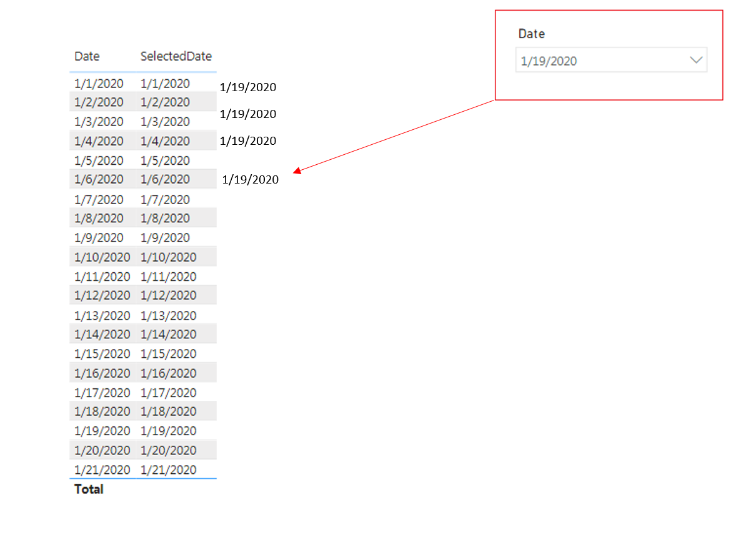Screen dimensions: 736x560
Task: Select 1/14/2020 in the Date column
Action: coord(102,335)
